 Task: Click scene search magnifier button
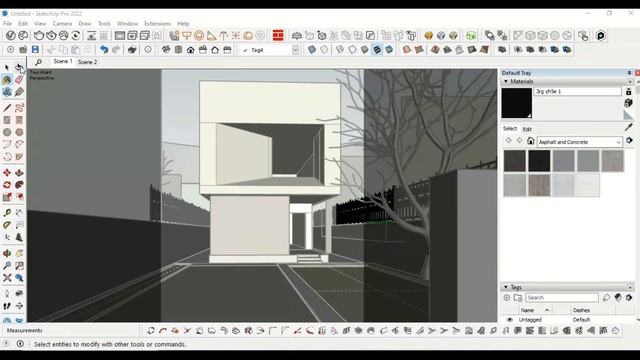pyautogui.click(x=38, y=62)
